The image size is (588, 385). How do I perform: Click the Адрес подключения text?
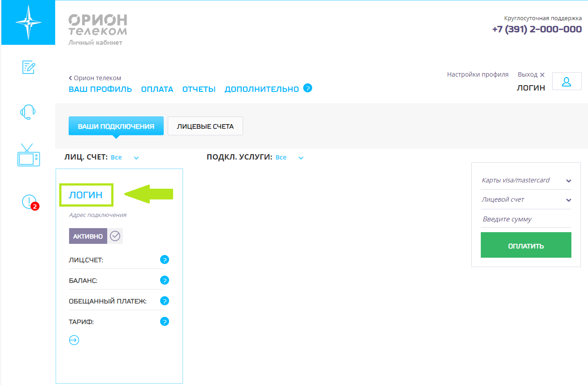(x=98, y=215)
